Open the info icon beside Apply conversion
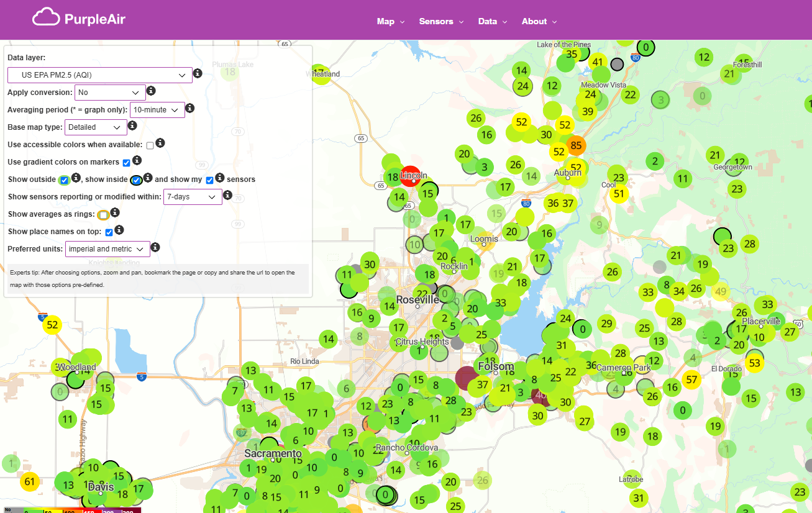The image size is (812, 513). point(150,91)
